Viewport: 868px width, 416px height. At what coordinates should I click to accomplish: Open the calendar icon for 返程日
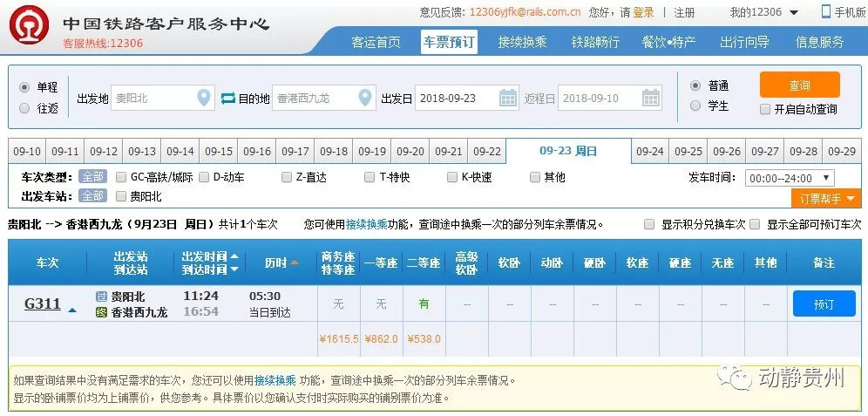pos(651,98)
